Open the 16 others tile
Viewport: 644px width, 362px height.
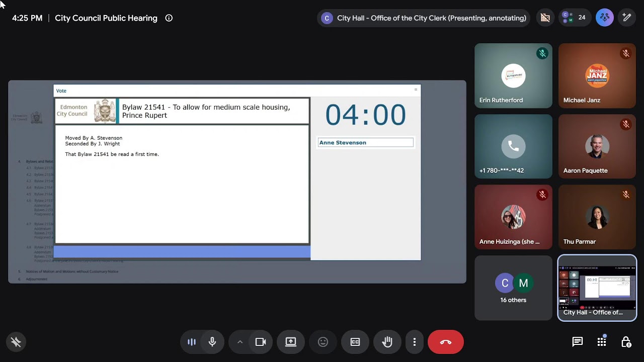coord(513,288)
